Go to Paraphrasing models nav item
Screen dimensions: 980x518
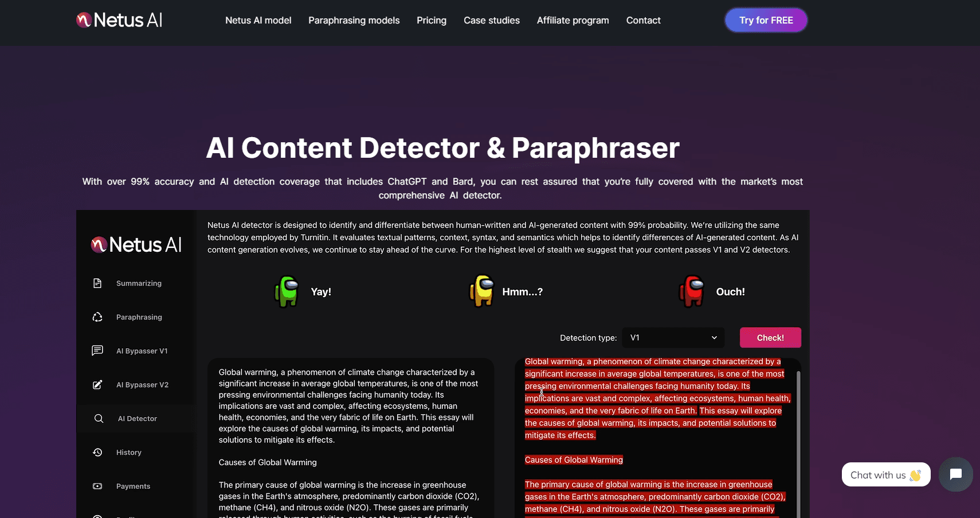354,21
